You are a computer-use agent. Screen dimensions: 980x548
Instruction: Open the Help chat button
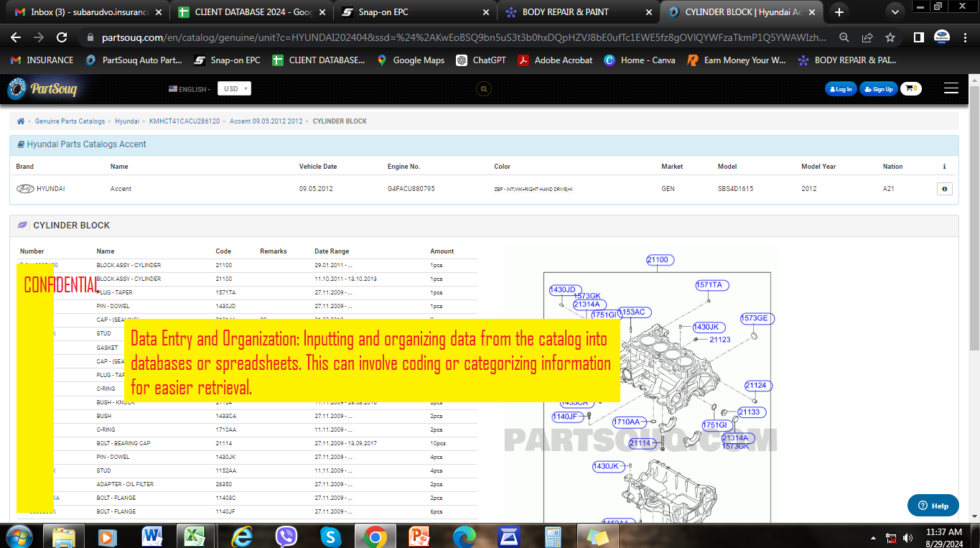tap(933, 506)
